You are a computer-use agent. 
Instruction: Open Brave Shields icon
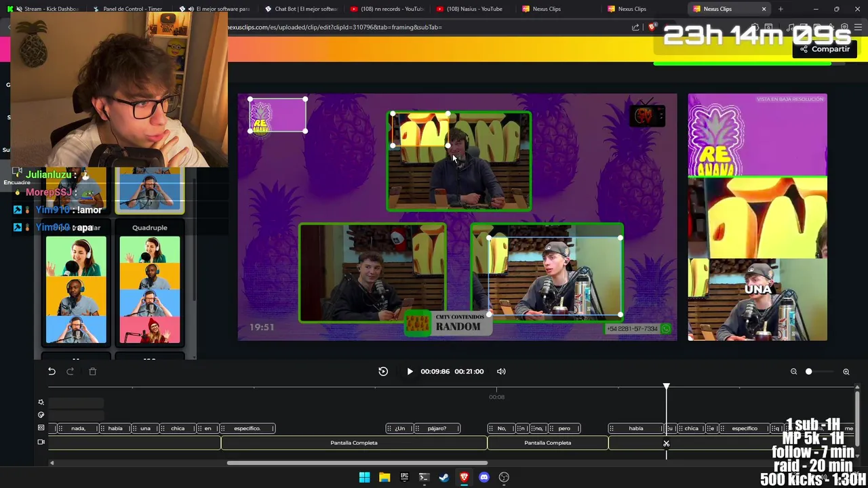coord(652,27)
